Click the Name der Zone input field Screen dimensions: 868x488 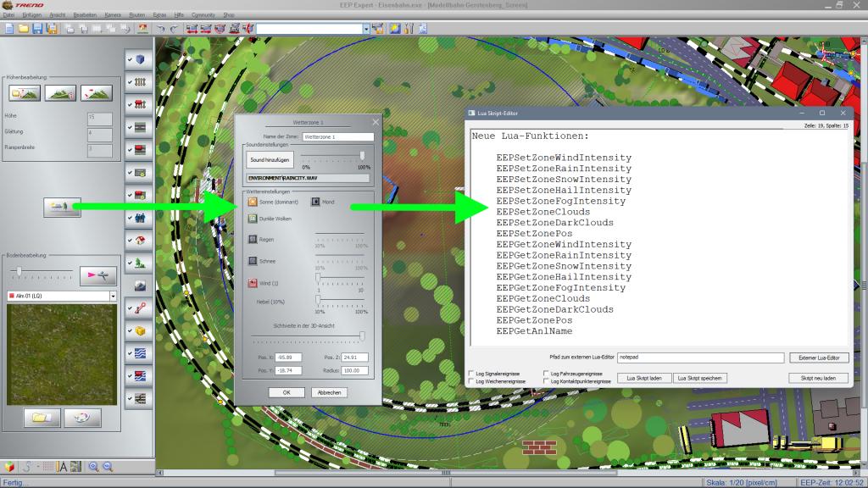coord(337,136)
